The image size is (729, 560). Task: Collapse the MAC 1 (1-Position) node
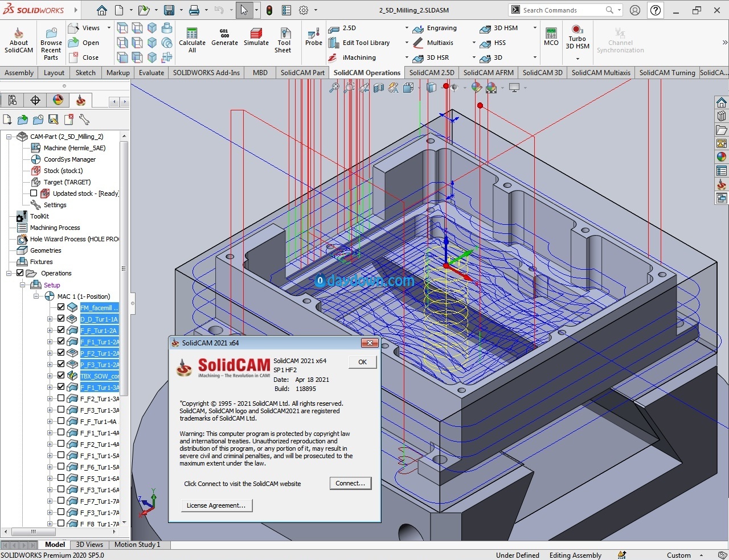tap(36, 297)
